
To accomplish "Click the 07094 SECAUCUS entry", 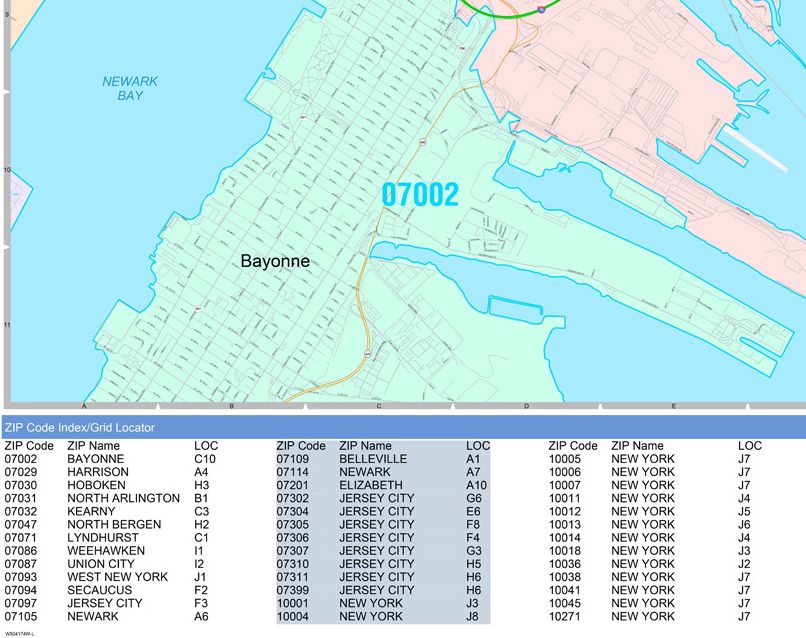I will (110, 590).
